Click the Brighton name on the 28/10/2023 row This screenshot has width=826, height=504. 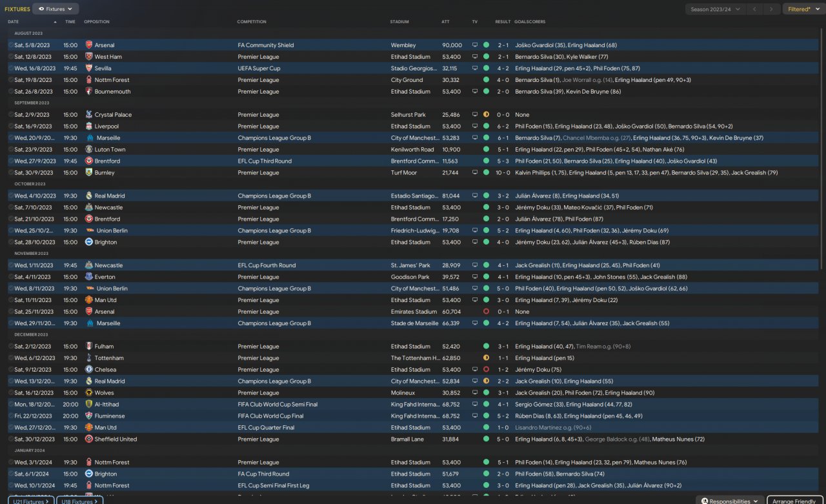tap(106, 243)
